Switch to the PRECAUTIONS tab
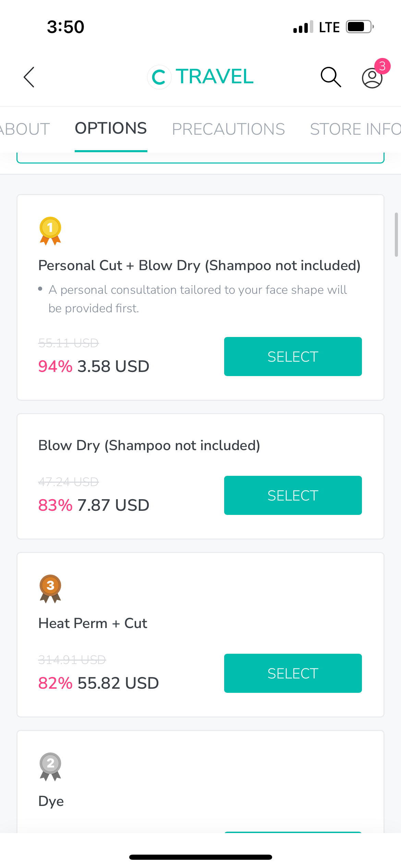 click(228, 129)
